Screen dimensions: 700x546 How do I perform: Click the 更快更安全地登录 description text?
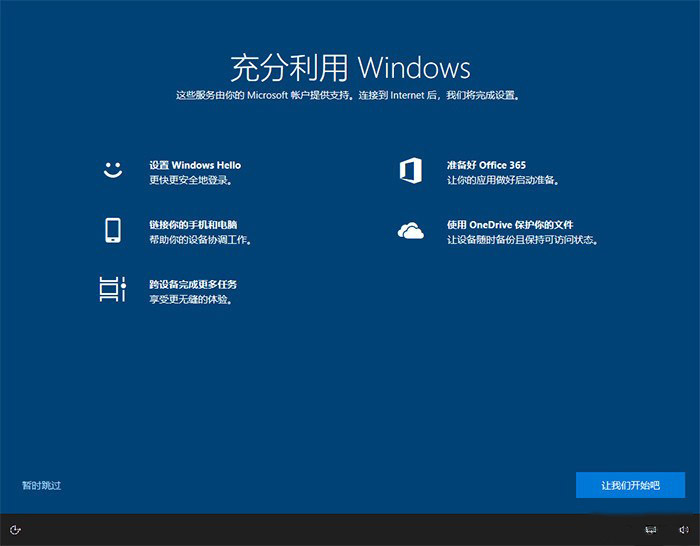(190, 180)
